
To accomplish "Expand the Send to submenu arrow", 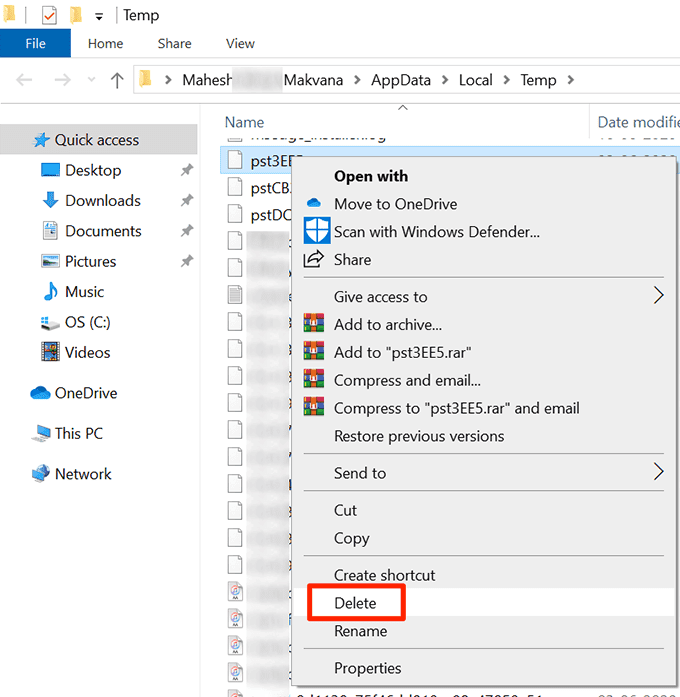I will 658,472.
